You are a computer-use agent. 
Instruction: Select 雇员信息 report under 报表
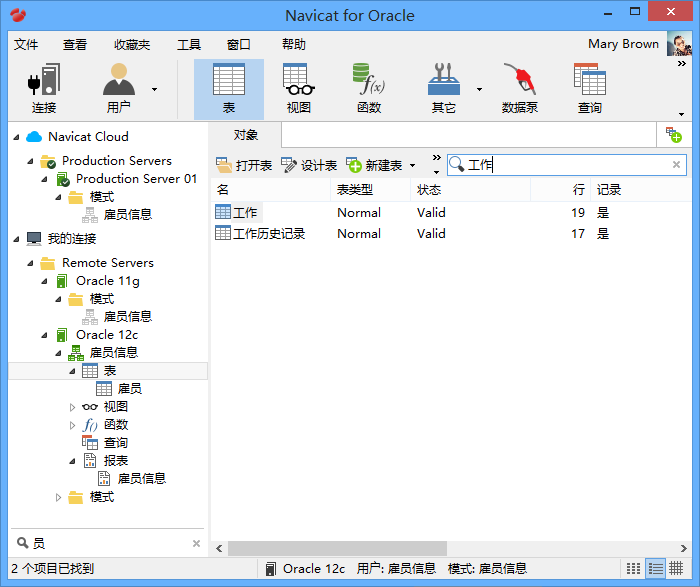click(x=142, y=479)
